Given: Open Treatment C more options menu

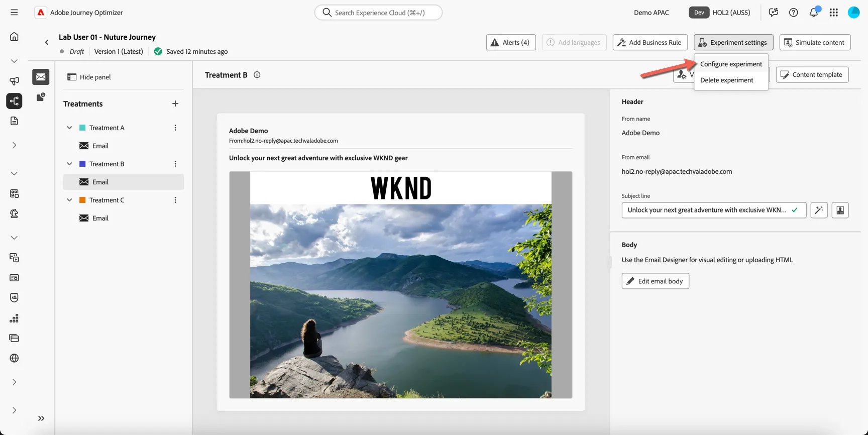Looking at the screenshot, I should tap(175, 200).
